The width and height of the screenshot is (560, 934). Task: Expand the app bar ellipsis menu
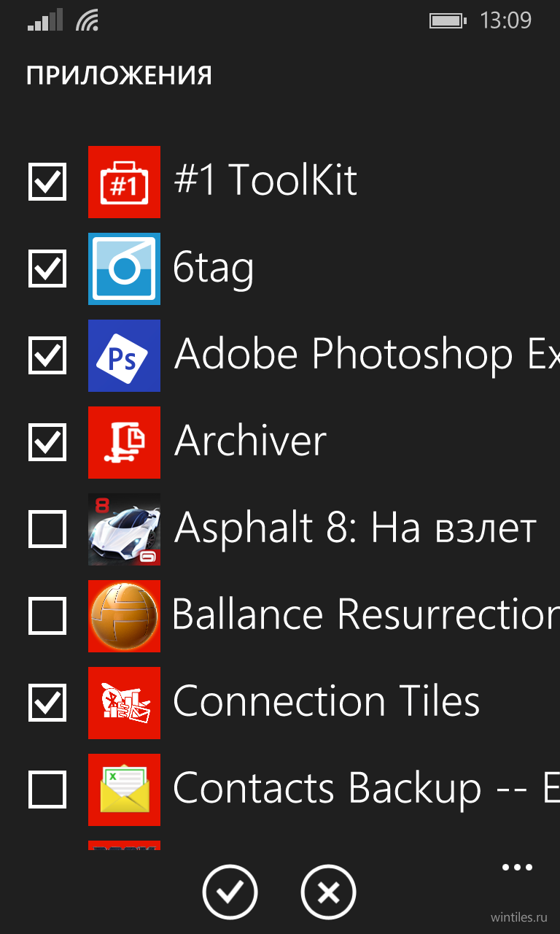coord(518,868)
